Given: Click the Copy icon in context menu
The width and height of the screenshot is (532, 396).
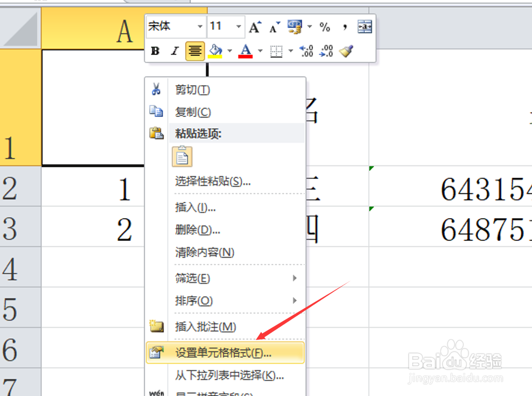Looking at the screenshot, I should (157, 112).
